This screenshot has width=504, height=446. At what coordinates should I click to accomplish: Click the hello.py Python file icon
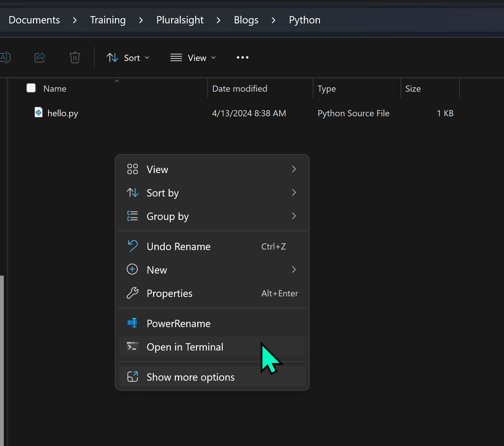click(39, 112)
